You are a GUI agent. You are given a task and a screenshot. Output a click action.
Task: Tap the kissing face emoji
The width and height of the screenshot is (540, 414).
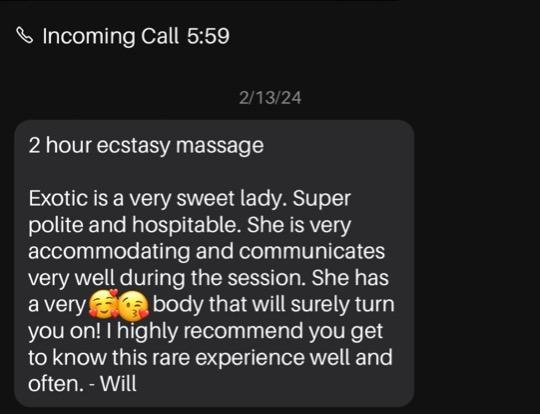pyautogui.click(x=134, y=304)
